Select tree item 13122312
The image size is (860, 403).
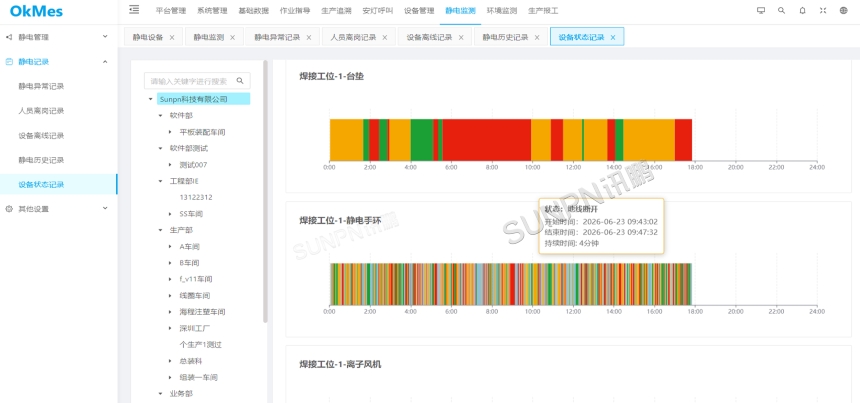point(196,197)
